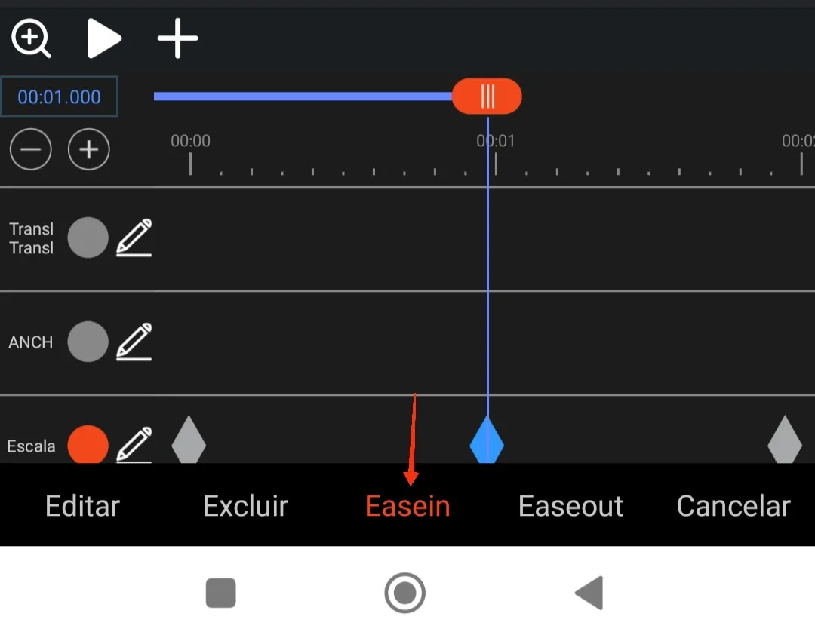Select the Editar option
The width and height of the screenshot is (815, 644).
pos(83,506)
